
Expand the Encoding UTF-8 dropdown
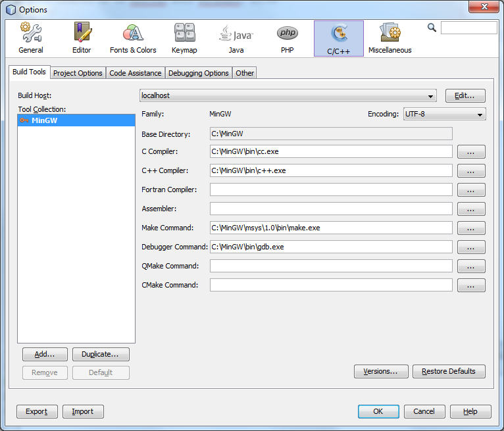[x=445, y=114]
